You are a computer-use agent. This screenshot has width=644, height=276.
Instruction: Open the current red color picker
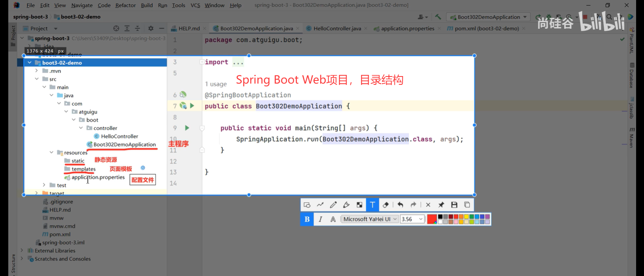click(432, 219)
